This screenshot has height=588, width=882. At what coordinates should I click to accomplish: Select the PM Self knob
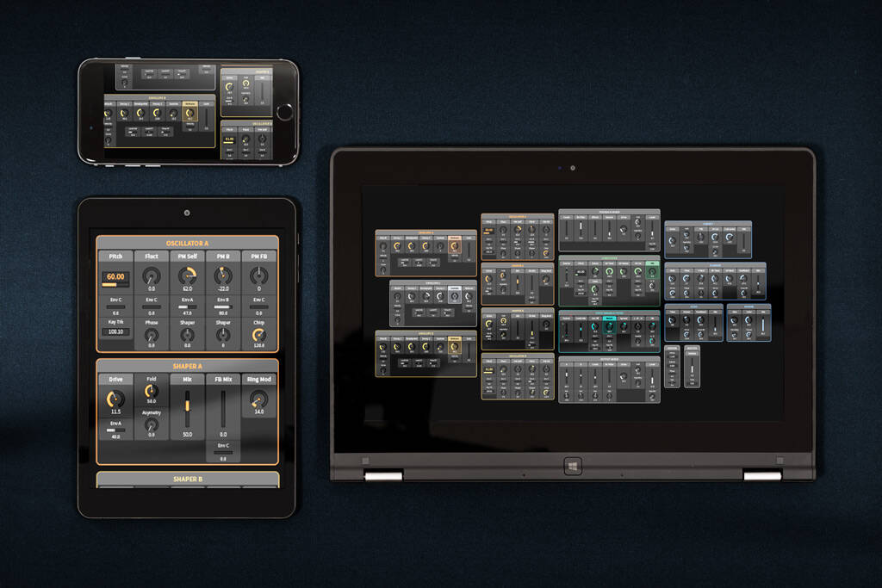point(187,276)
